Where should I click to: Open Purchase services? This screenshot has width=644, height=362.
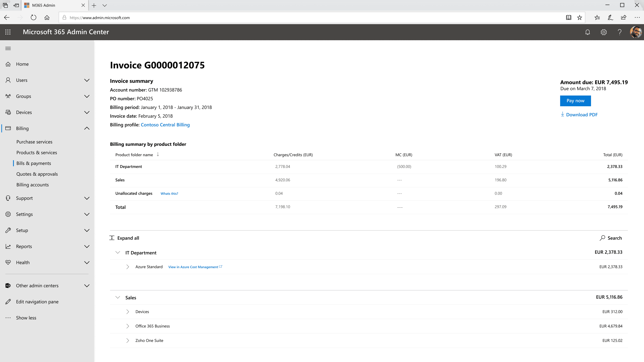[x=35, y=142]
